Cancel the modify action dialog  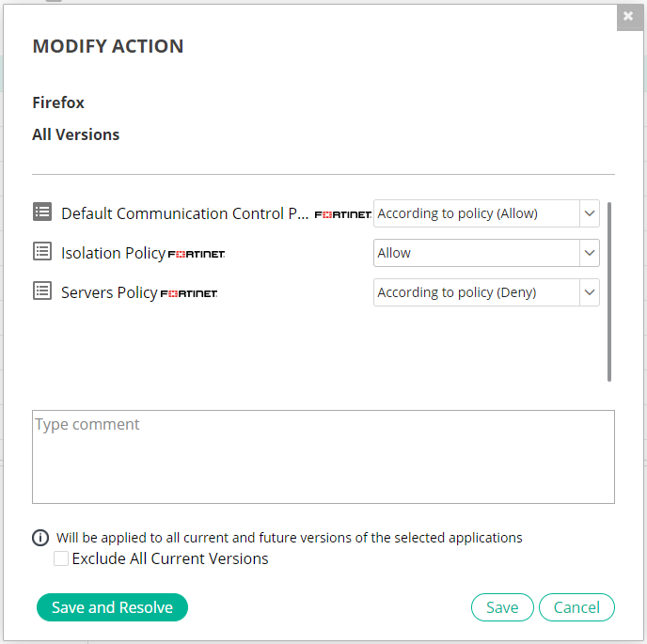point(576,607)
